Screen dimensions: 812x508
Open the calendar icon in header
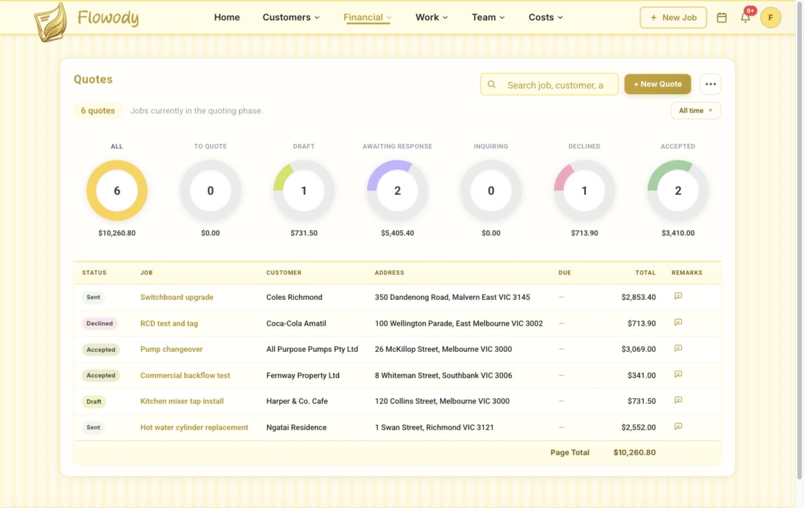pyautogui.click(x=721, y=17)
